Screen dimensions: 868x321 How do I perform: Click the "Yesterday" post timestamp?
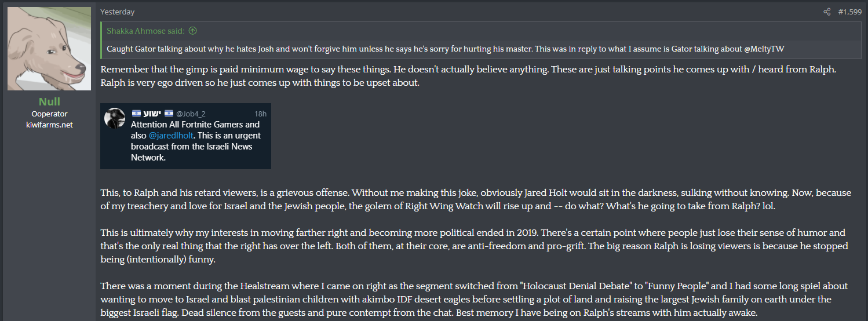click(x=117, y=12)
